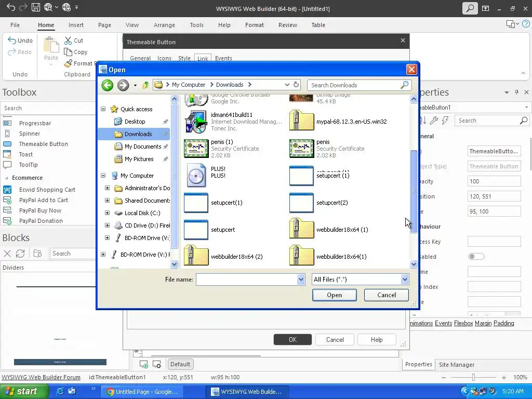Image resolution: width=532 pixels, height=399 pixels.
Task: Select My Pictures in Quick access
Action: (139, 159)
